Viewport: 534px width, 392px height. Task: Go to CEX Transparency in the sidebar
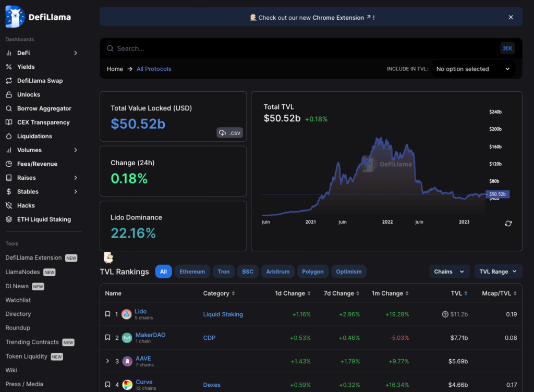point(43,122)
